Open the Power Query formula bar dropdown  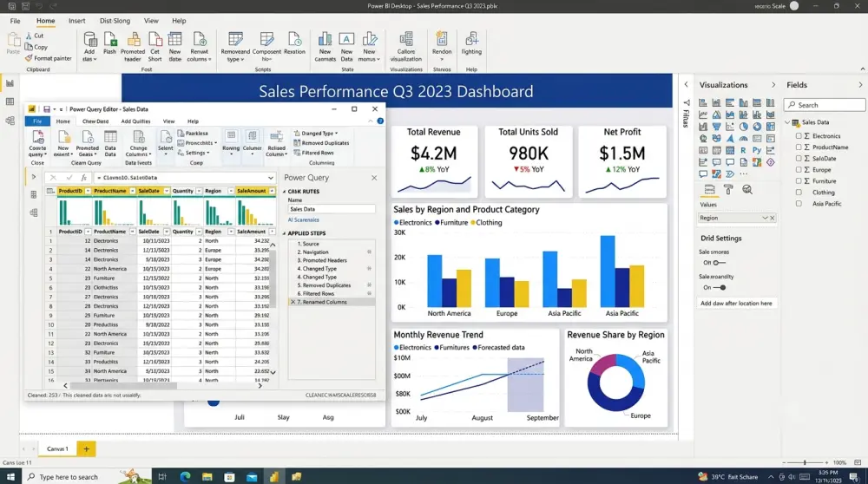click(x=271, y=178)
